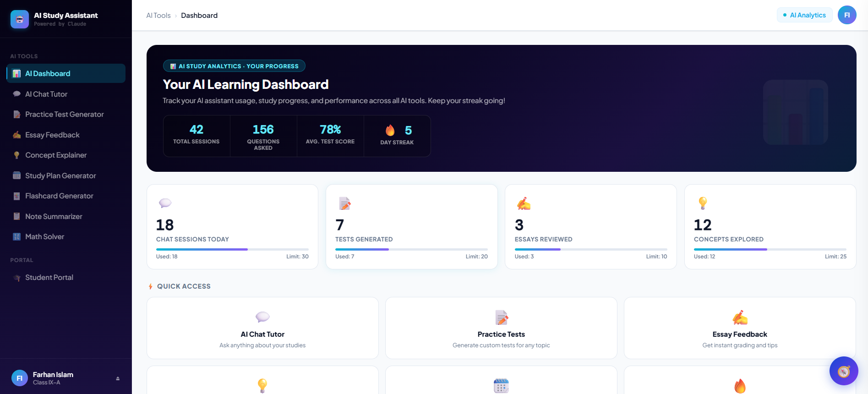Click the lightning bolt icon beside Quick Access
The height and width of the screenshot is (394, 868).
[150, 286]
